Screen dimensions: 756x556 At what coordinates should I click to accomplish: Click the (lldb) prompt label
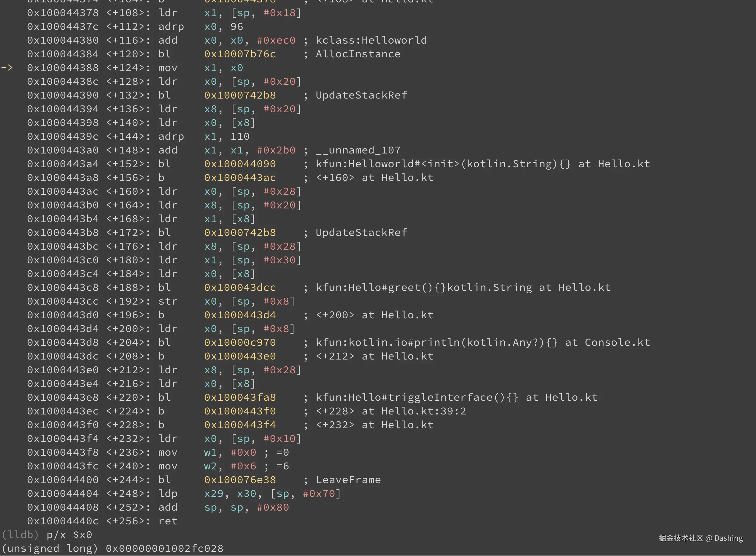coord(20,535)
